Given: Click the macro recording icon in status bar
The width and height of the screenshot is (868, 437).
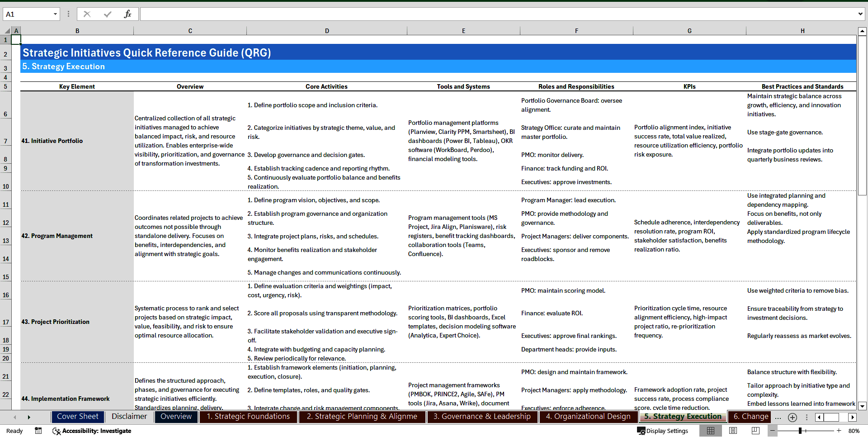Looking at the screenshot, I should (x=38, y=431).
